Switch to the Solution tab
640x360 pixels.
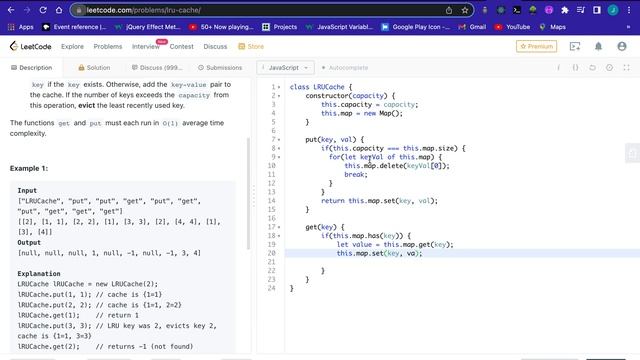tap(94, 68)
